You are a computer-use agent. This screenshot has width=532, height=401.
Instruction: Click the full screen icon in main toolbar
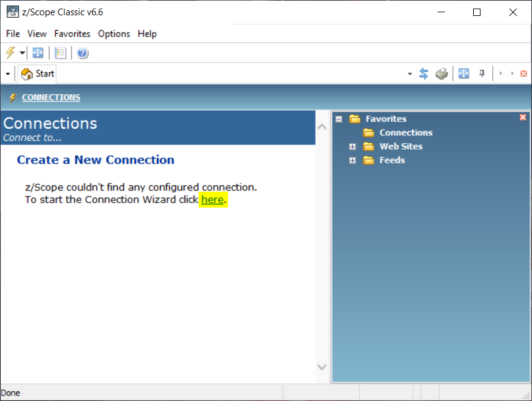(38, 53)
